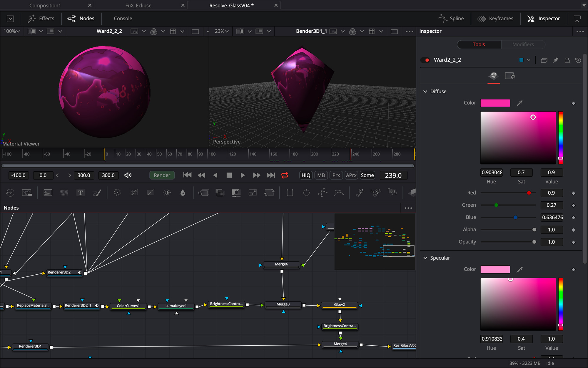The height and width of the screenshot is (368, 588).
Task: Click the Diffuse color eyedropper
Action: coord(519,103)
